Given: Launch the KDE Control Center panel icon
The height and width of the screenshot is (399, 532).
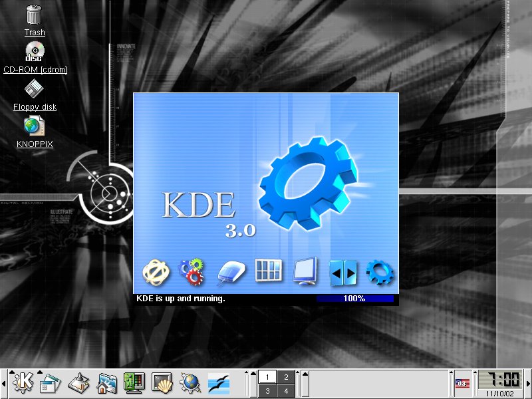Looking at the screenshot, I should [x=134, y=383].
